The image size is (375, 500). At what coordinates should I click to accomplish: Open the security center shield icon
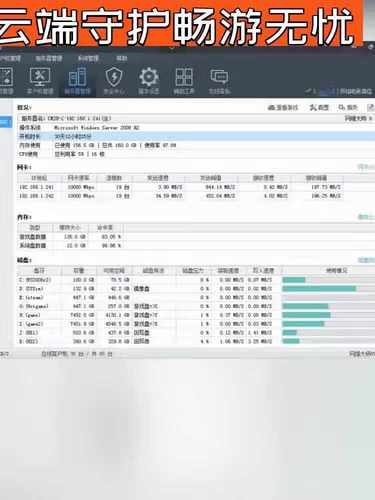[114, 80]
